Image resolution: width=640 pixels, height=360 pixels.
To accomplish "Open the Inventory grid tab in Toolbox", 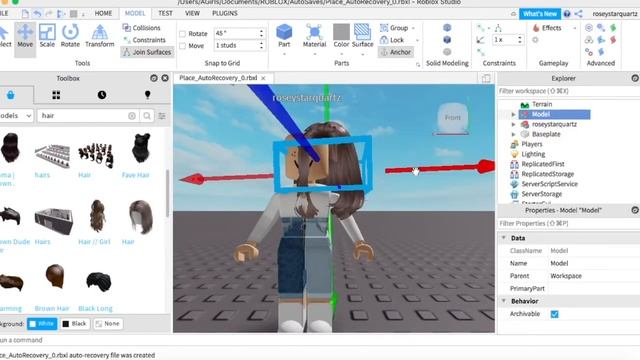I will point(56,95).
